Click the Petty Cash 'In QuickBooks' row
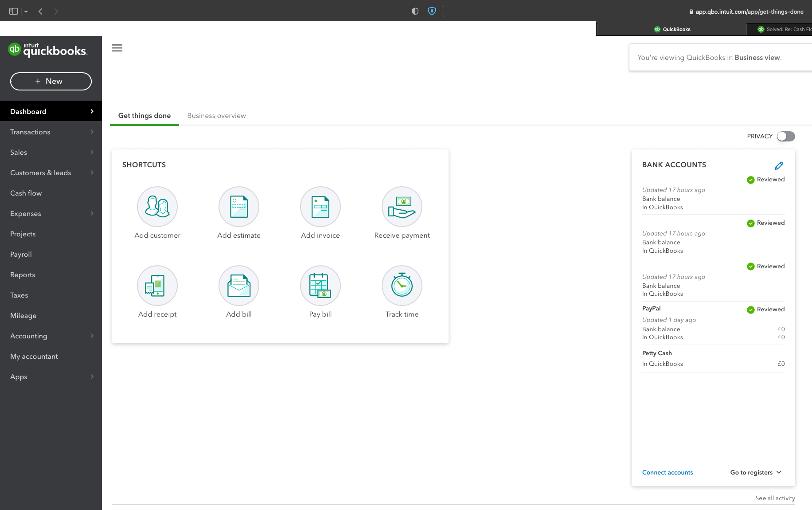Viewport: 812px width, 510px height. pos(714,364)
